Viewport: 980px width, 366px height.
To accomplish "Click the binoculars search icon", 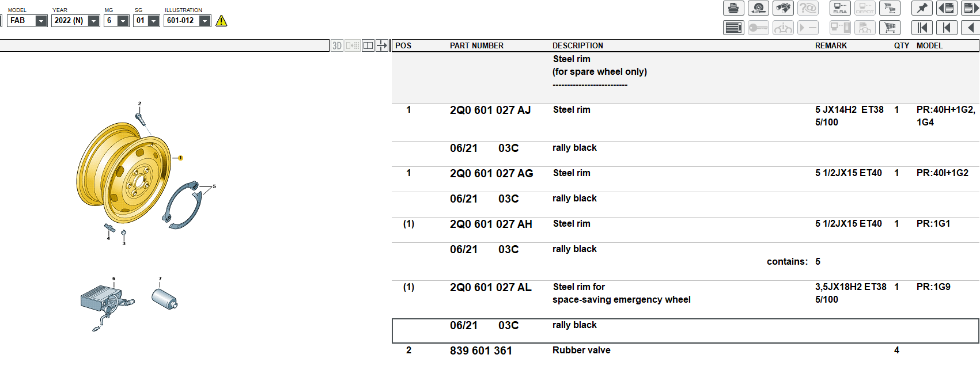I will 783,8.
